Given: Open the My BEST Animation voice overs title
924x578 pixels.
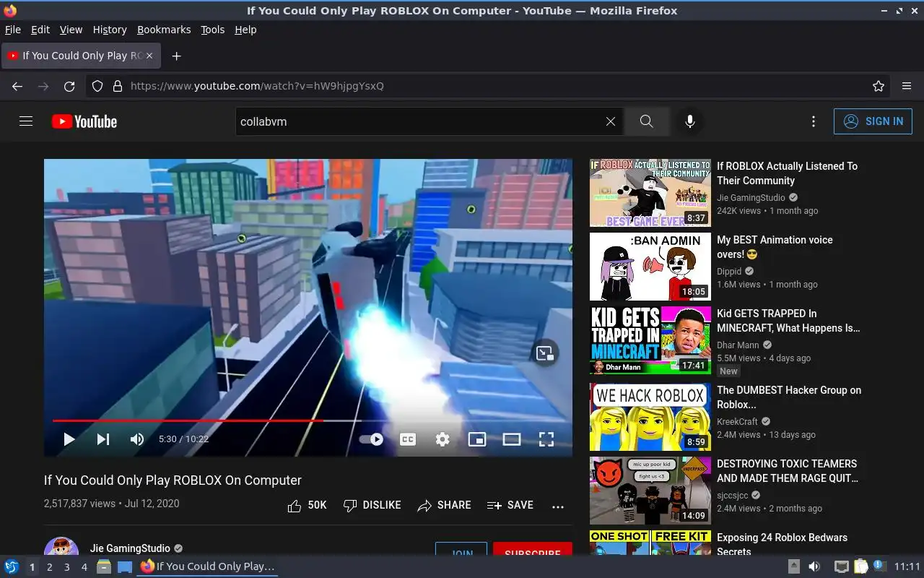Looking at the screenshot, I should coord(775,247).
